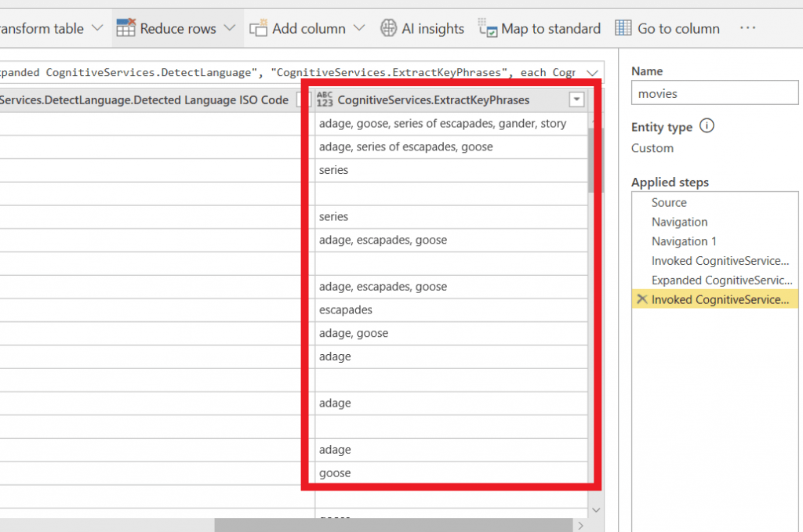
Task: Select the Navigation 1 step
Action: (x=684, y=241)
